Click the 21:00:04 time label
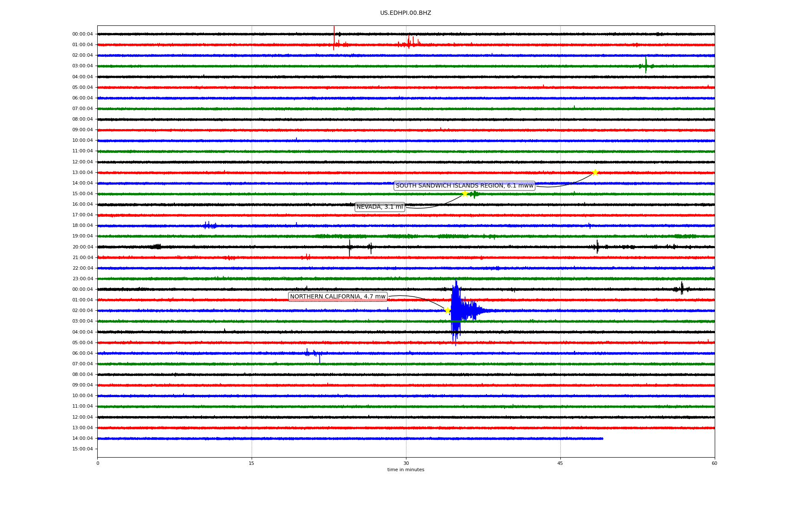This screenshot has height=508, width=812. (x=82, y=258)
